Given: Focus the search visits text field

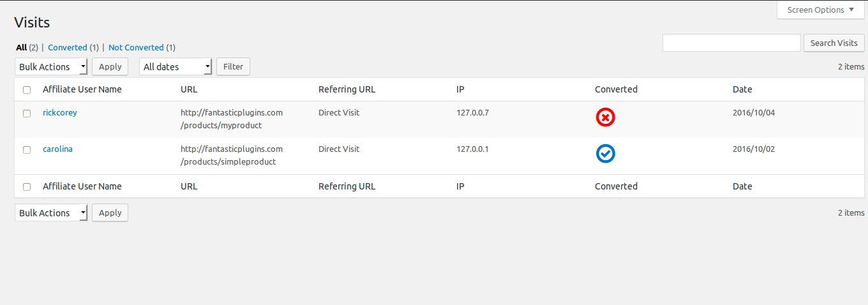Looking at the screenshot, I should (x=731, y=43).
